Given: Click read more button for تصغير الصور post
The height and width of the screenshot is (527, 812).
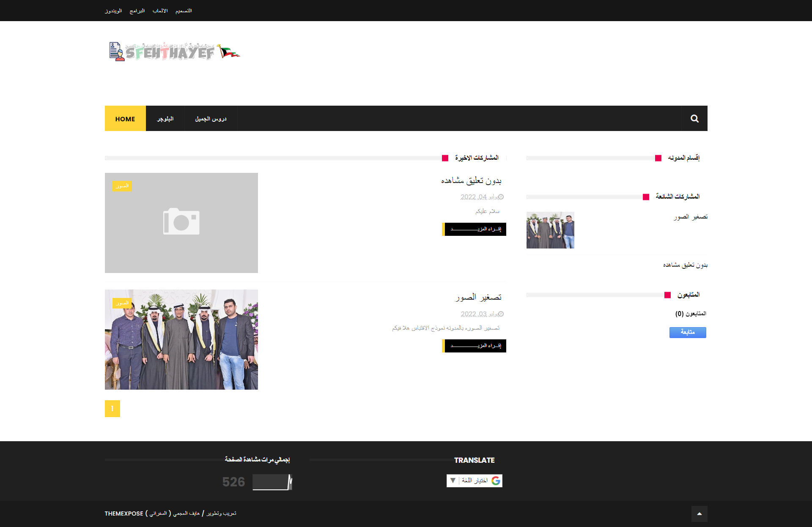Looking at the screenshot, I should click(x=475, y=346).
